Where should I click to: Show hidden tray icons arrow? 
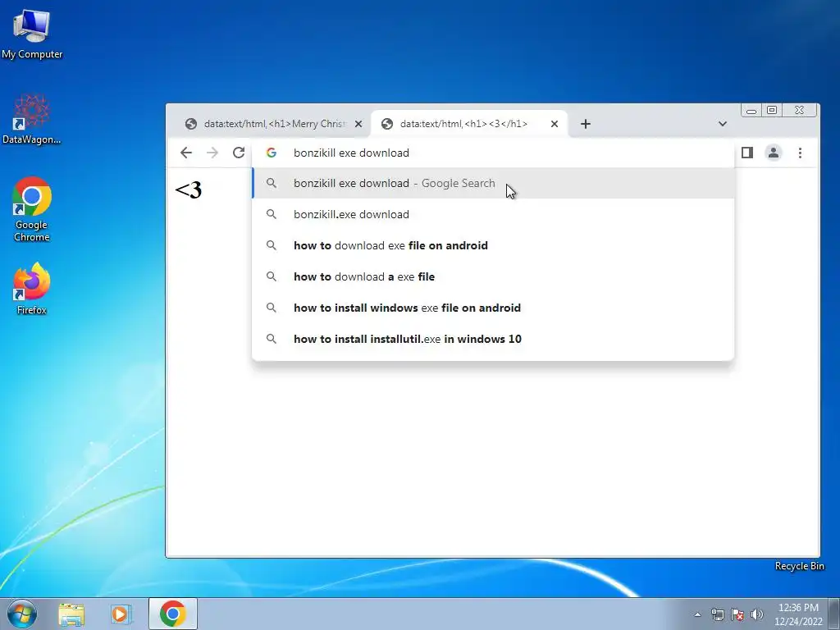point(697,614)
